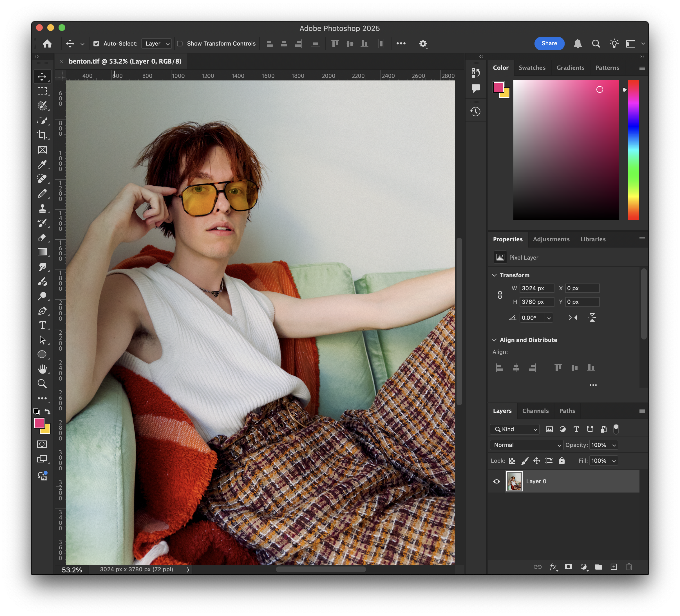Open the Auto-Select Layer dropdown
The width and height of the screenshot is (680, 616).
coord(157,44)
